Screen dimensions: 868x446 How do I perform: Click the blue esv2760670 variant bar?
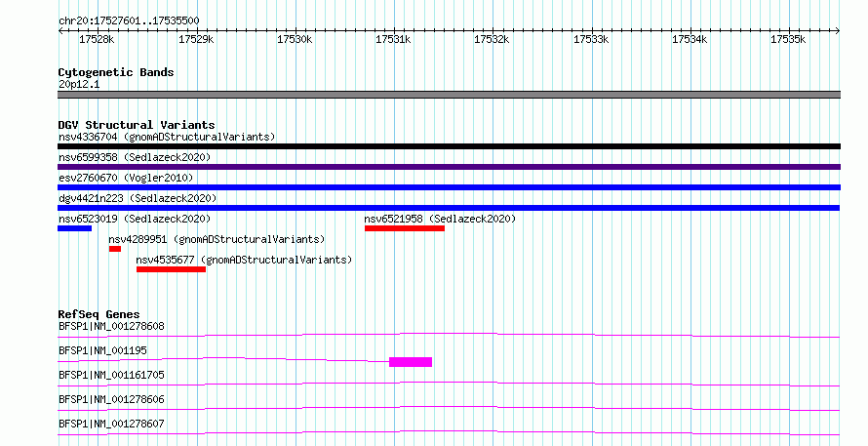pyautogui.click(x=449, y=187)
